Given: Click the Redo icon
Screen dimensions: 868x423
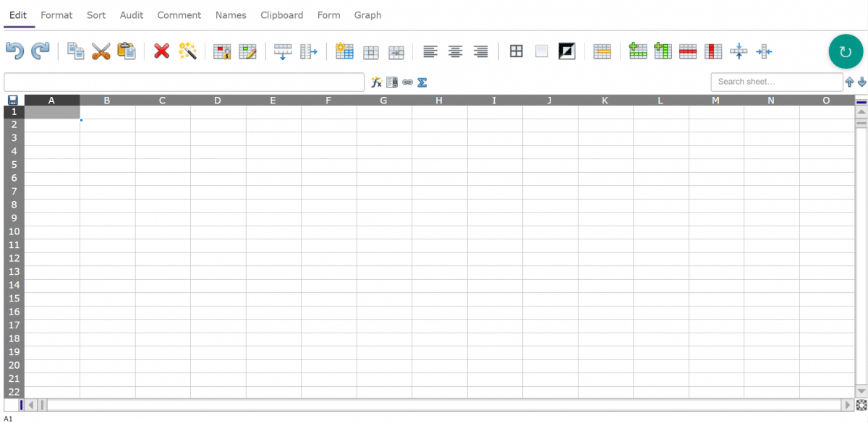Looking at the screenshot, I should pos(41,51).
